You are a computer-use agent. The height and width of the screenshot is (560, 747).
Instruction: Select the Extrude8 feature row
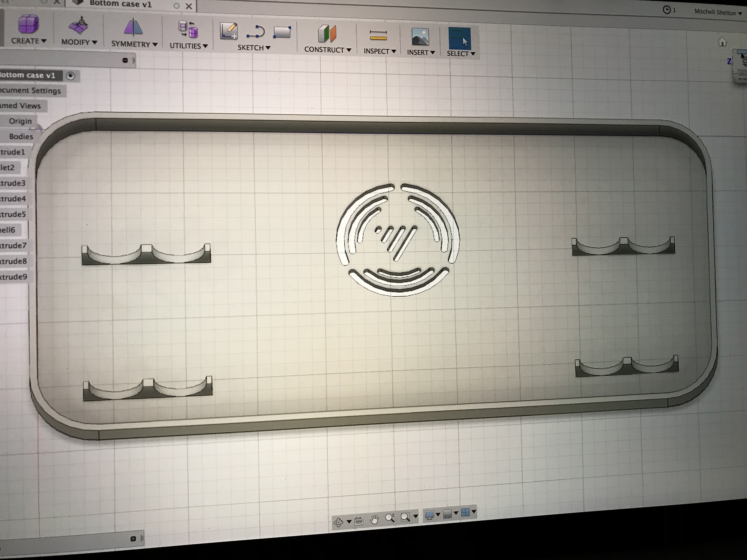(x=13, y=261)
